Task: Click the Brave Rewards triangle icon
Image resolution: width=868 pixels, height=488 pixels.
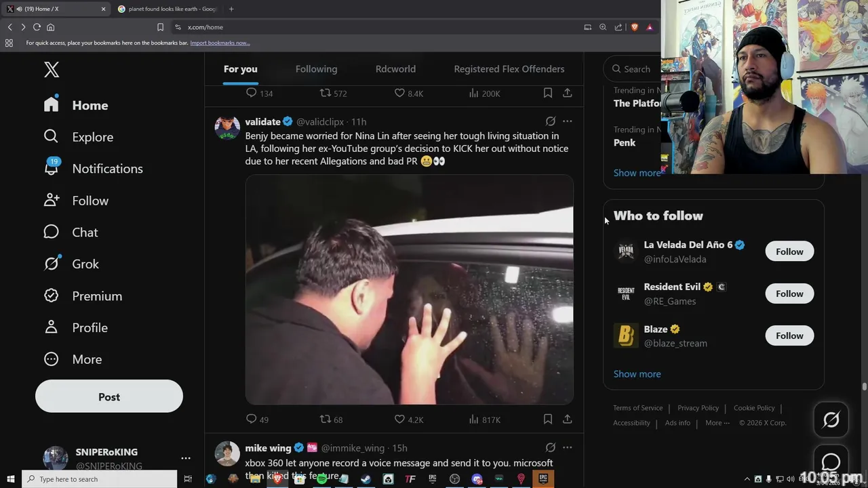Action: point(649,27)
